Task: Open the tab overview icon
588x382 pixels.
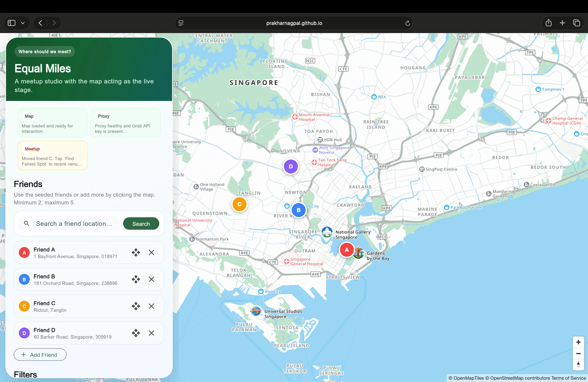Action: [x=577, y=23]
